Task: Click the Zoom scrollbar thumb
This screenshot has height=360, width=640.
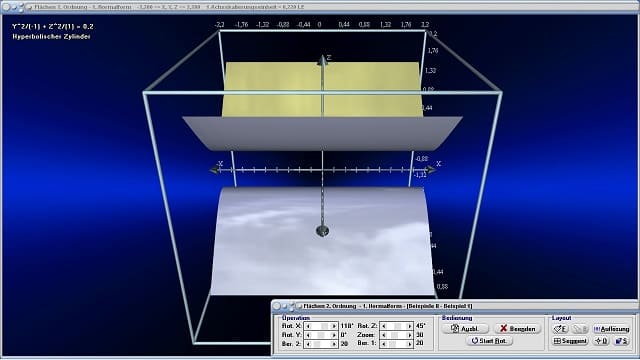Action: tap(395, 335)
